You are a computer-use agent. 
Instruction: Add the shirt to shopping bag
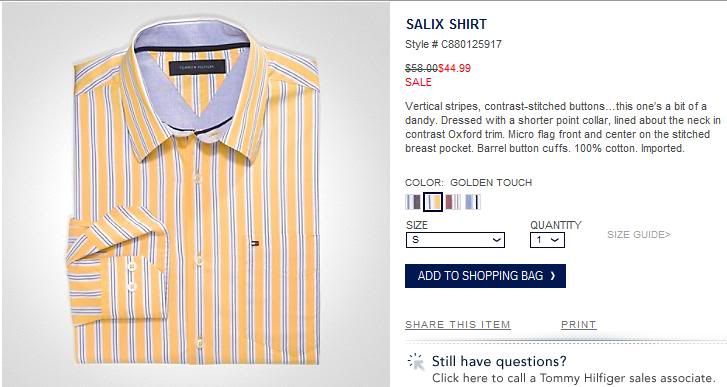pyautogui.click(x=485, y=276)
